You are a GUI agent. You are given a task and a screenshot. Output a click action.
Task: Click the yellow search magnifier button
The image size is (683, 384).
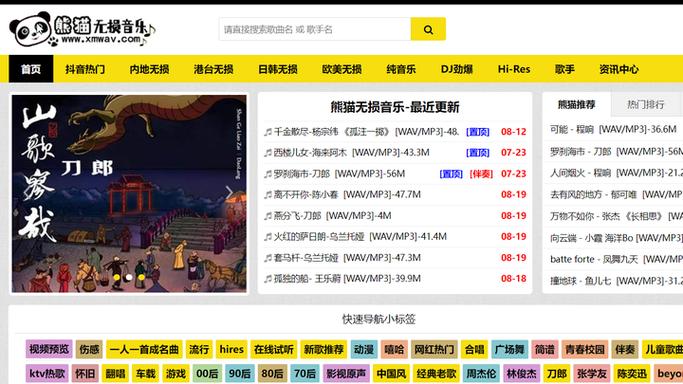coord(428,29)
